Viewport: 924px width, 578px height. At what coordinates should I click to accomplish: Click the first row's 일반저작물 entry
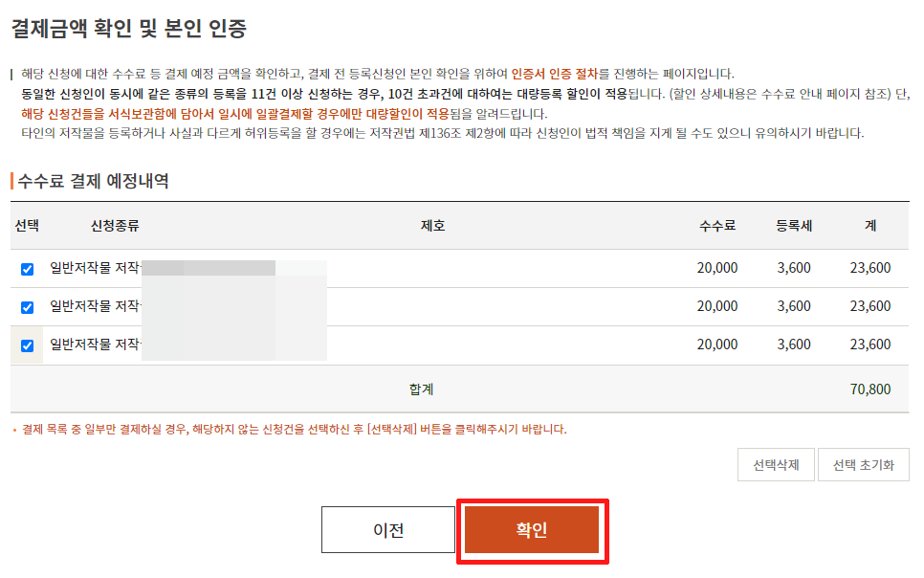point(95,269)
